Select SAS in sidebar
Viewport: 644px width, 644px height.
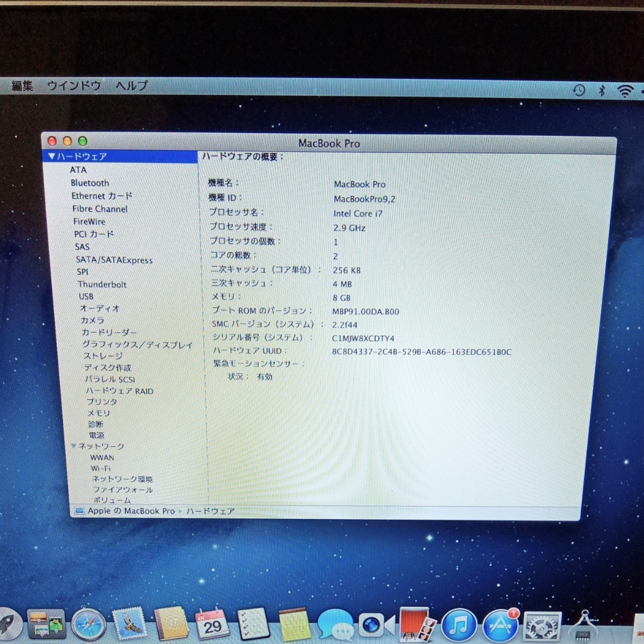[x=82, y=247]
